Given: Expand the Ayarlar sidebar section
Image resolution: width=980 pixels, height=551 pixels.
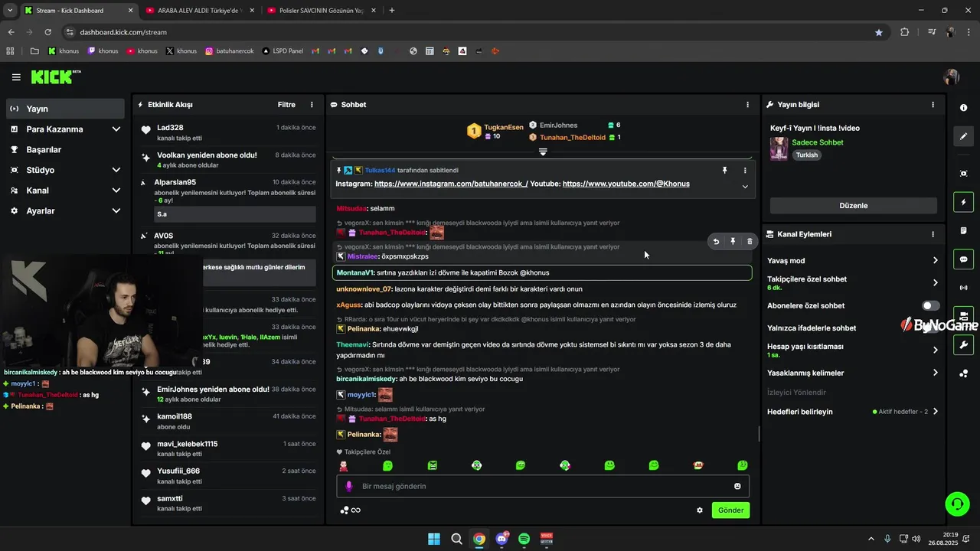Looking at the screenshot, I should click(65, 210).
